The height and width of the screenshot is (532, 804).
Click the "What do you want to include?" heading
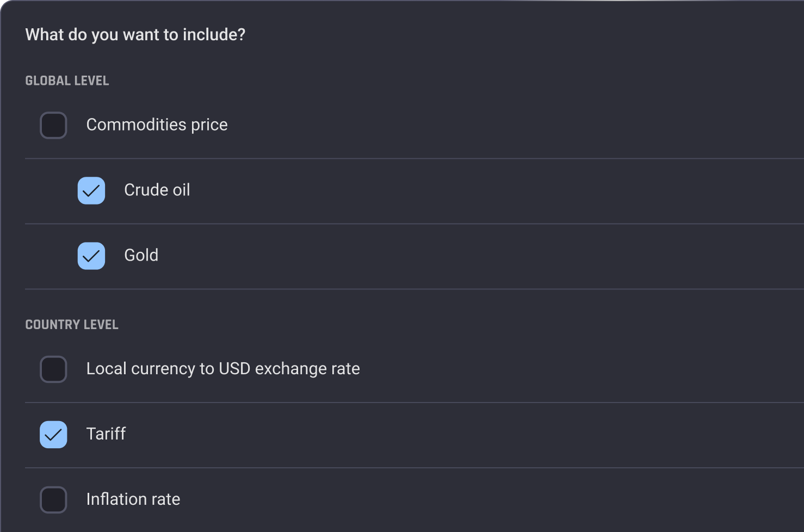click(135, 35)
